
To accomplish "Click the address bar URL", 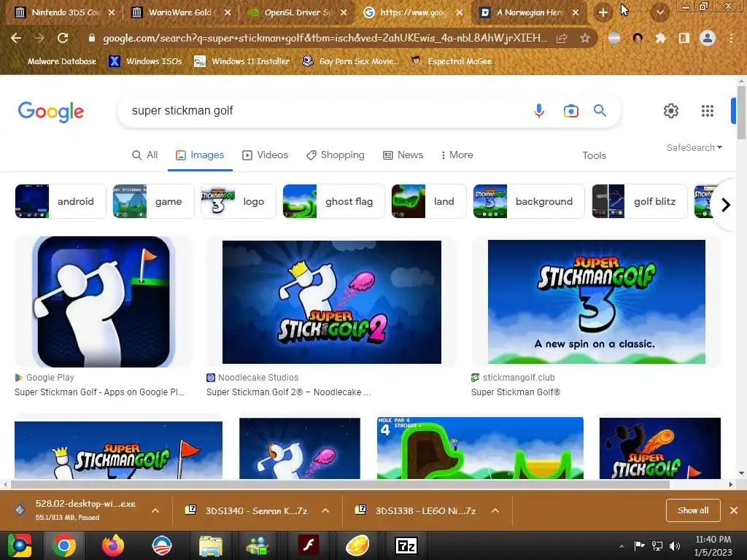I will (x=325, y=38).
